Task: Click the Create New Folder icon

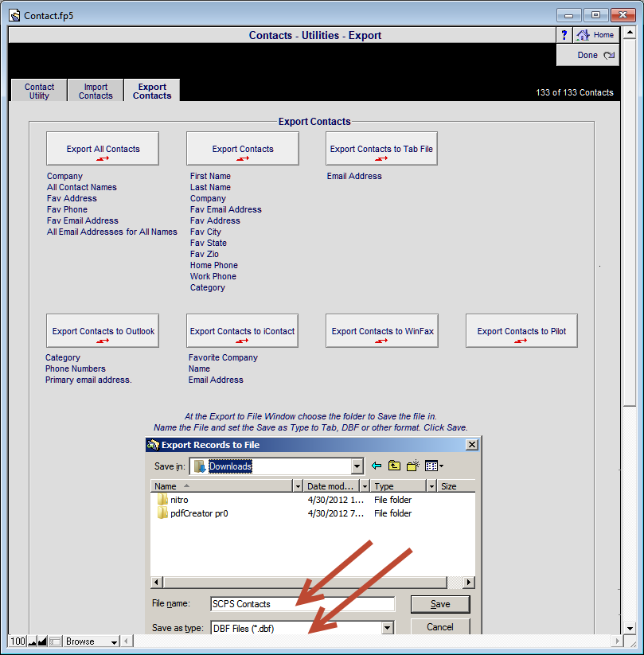Action: click(x=413, y=466)
